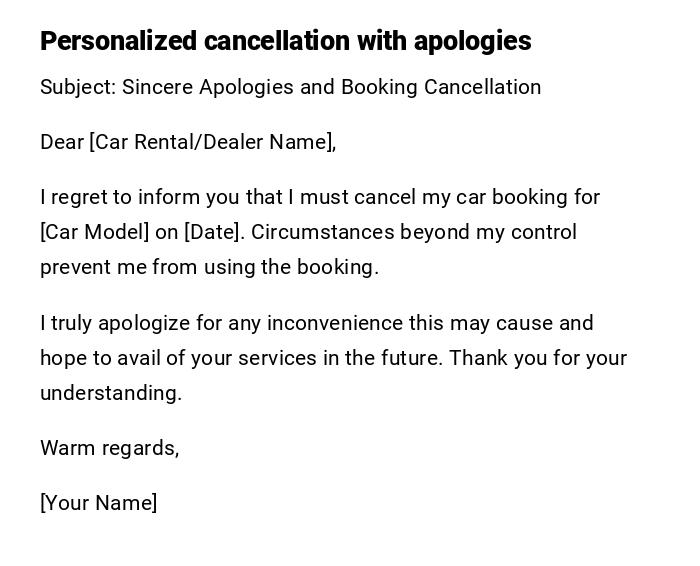Screen dimensions: 700x566
Task: Click 'Circumstances beyond my control' sentence
Action: (x=413, y=232)
